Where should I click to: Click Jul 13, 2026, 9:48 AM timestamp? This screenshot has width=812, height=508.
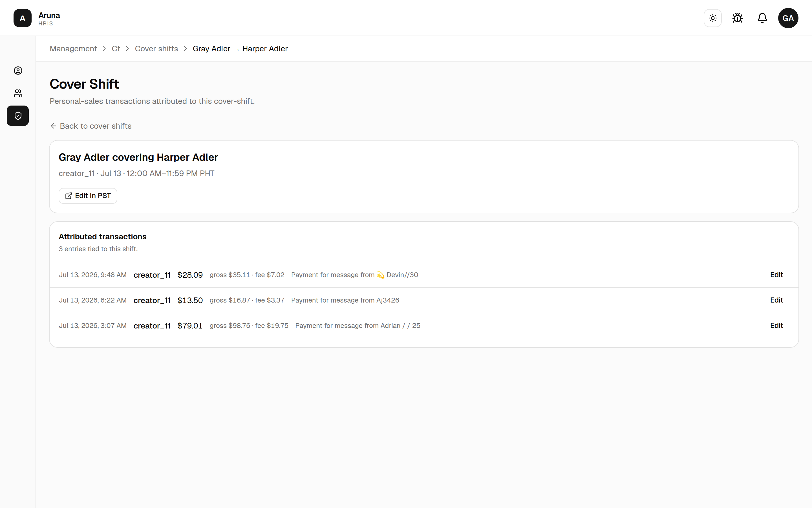tap(92, 275)
